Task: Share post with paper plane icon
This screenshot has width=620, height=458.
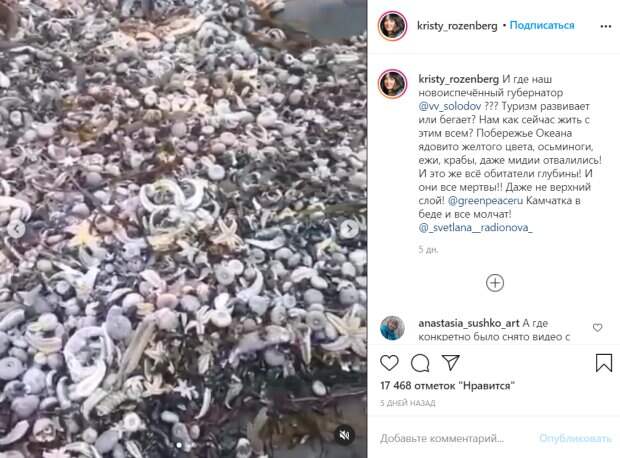Action: pos(450,362)
